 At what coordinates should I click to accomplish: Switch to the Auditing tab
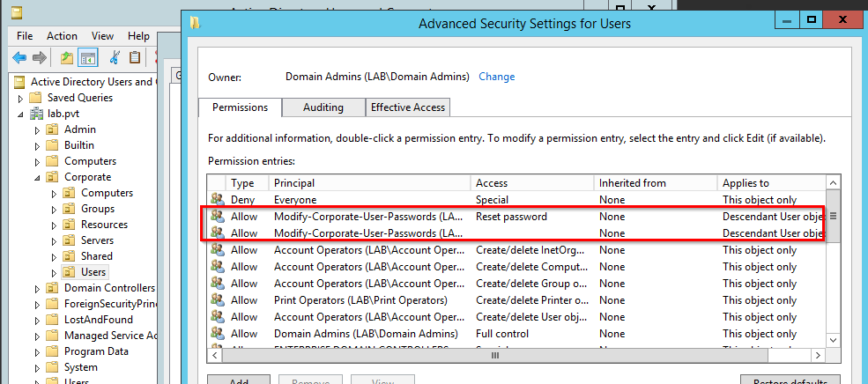click(323, 107)
